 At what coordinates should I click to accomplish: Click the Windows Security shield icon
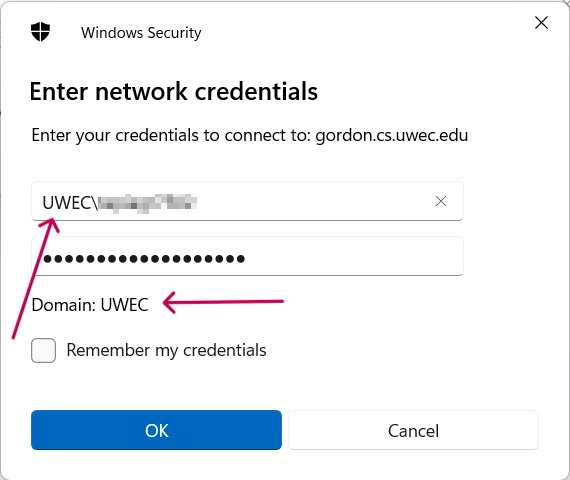(40, 32)
